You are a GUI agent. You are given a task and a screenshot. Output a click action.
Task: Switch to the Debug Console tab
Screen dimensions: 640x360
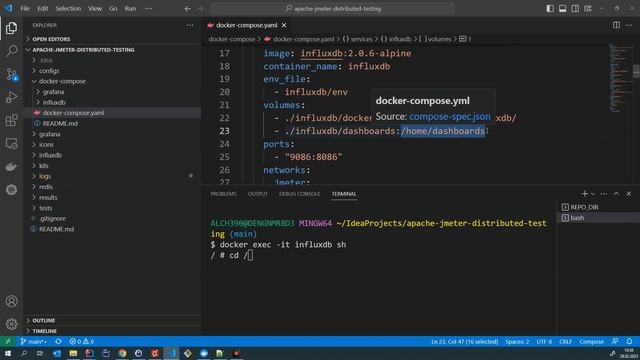tap(299, 194)
